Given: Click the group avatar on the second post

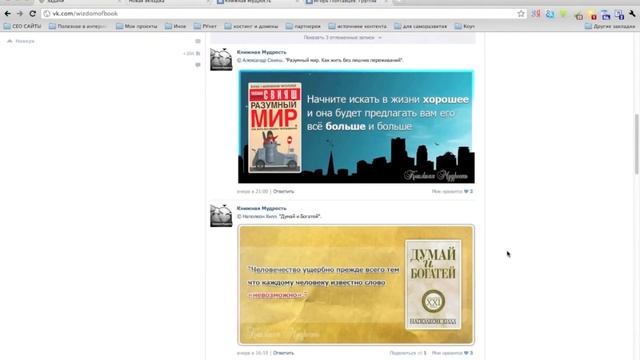Looking at the screenshot, I should coord(221,216).
